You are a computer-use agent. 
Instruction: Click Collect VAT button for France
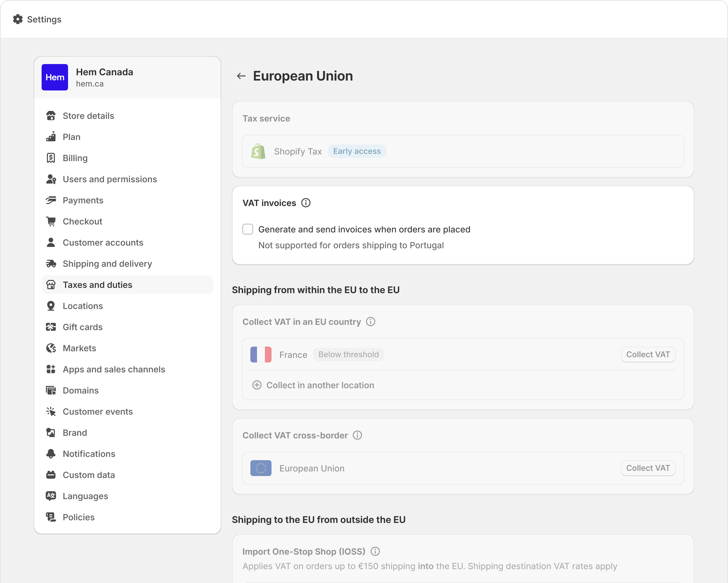(x=648, y=355)
